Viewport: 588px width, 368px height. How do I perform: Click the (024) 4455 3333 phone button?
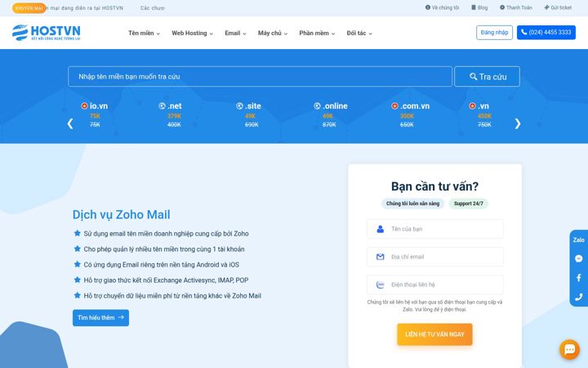click(546, 33)
